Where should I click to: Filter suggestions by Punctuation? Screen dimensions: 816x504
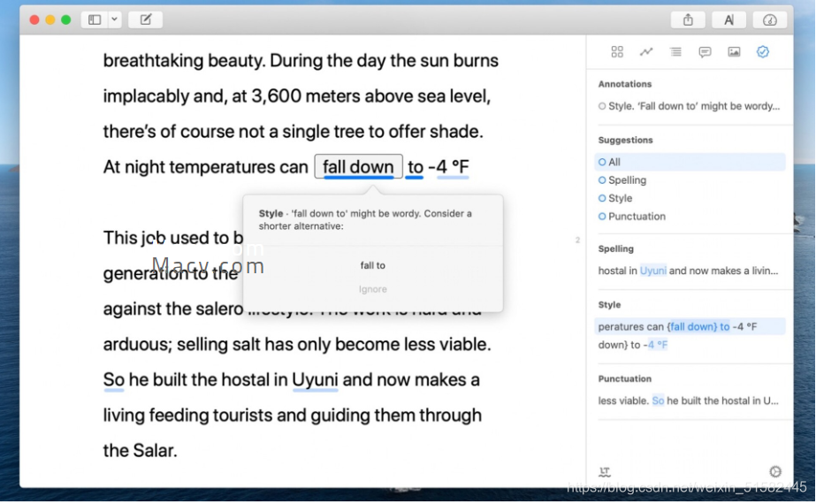pos(632,217)
